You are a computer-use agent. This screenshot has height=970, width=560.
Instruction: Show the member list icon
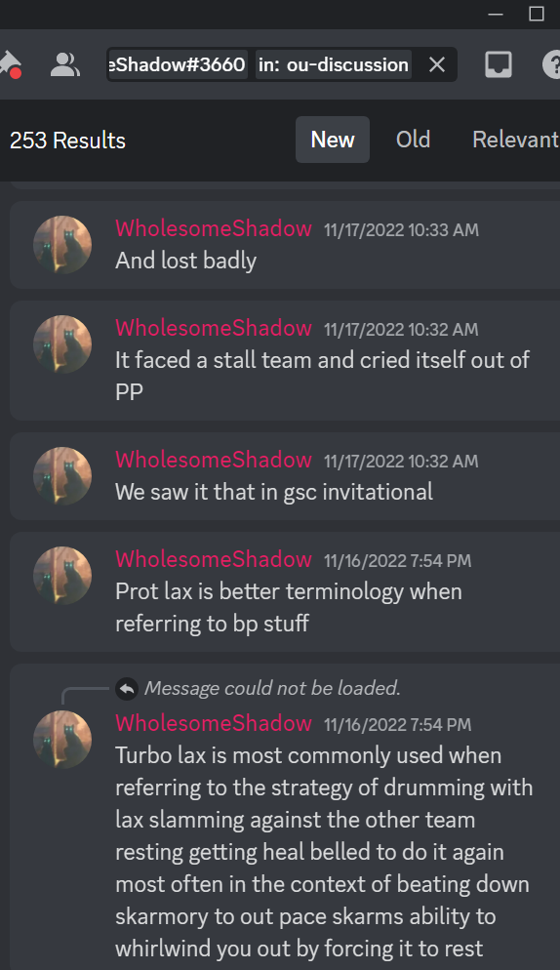[x=65, y=64]
